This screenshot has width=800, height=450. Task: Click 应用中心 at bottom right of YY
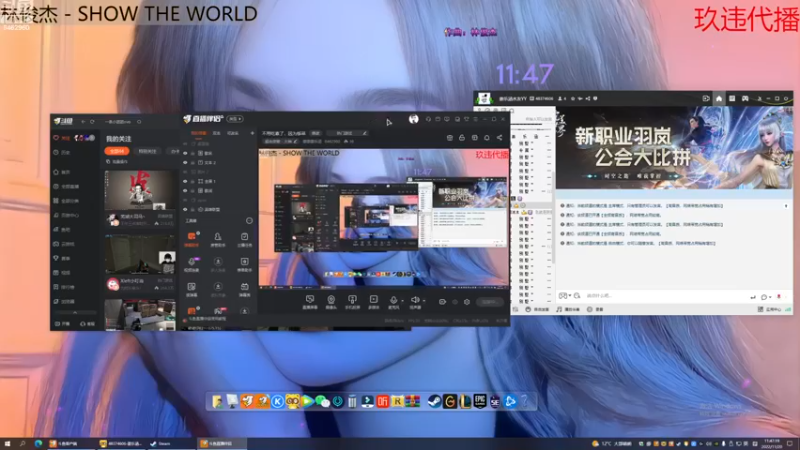tap(770, 310)
